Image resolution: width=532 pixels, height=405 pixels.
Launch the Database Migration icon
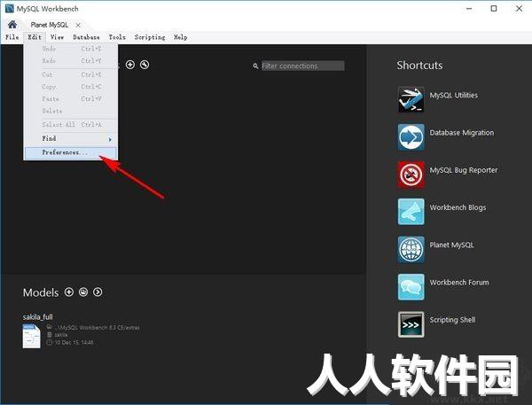coord(411,136)
